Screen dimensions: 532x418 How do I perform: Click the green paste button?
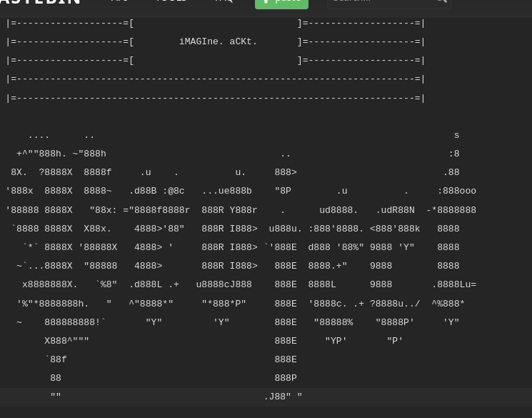point(281,3)
